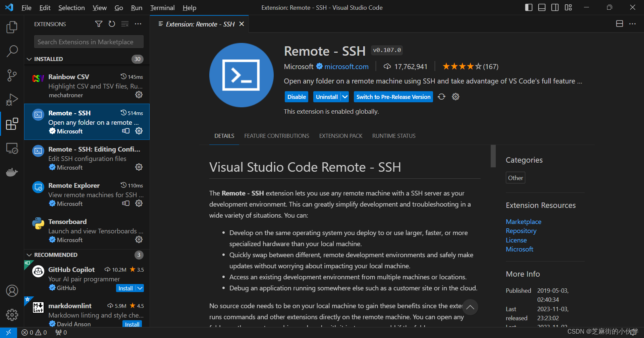Clear extensions search results

coord(125,24)
